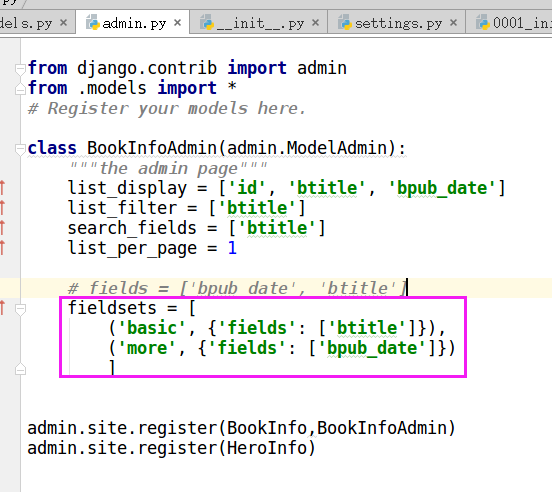The height and width of the screenshot is (492, 552).
Task: Click the class name 'BookInfoAdmin' in the definition
Action: 152,148
